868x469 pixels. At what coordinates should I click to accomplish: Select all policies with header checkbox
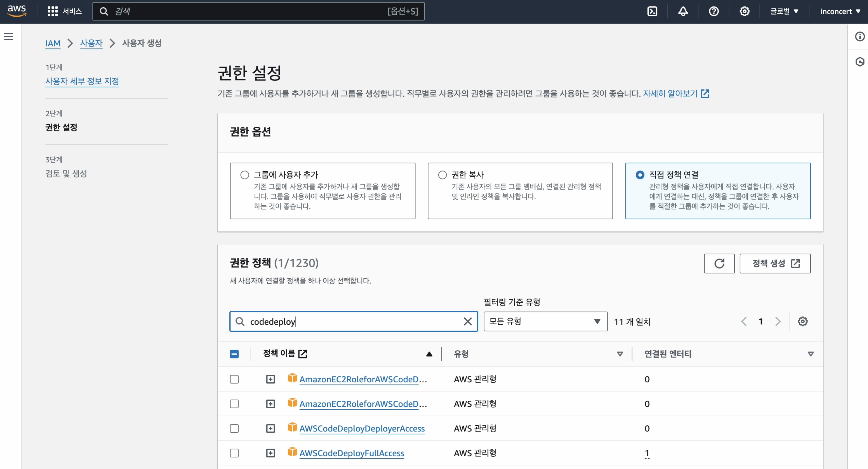pyautogui.click(x=234, y=354)
